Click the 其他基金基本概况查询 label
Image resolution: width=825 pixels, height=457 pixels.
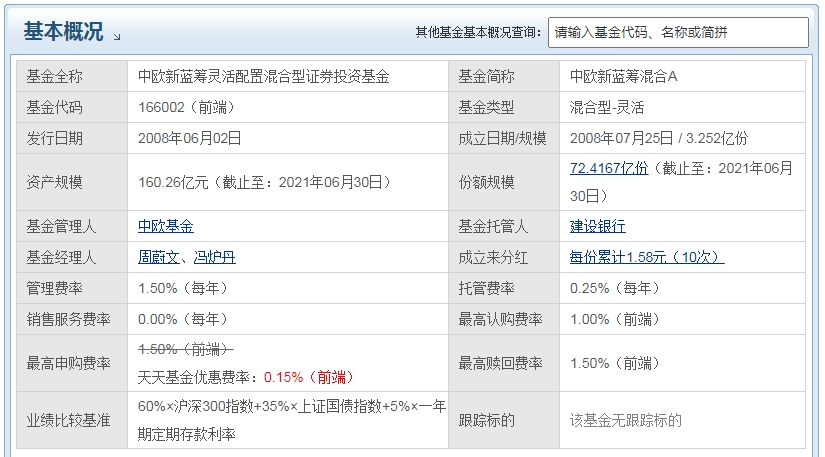coord(479,33)
